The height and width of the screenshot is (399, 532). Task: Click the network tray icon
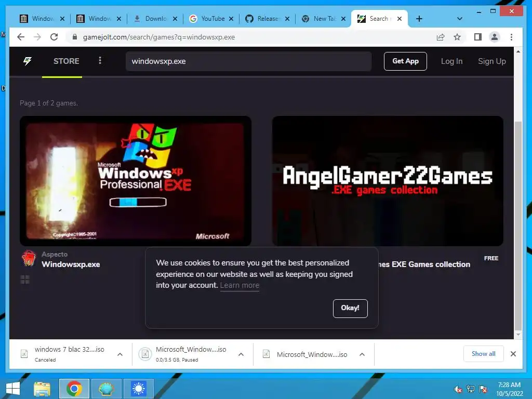(x=470, y=390)
